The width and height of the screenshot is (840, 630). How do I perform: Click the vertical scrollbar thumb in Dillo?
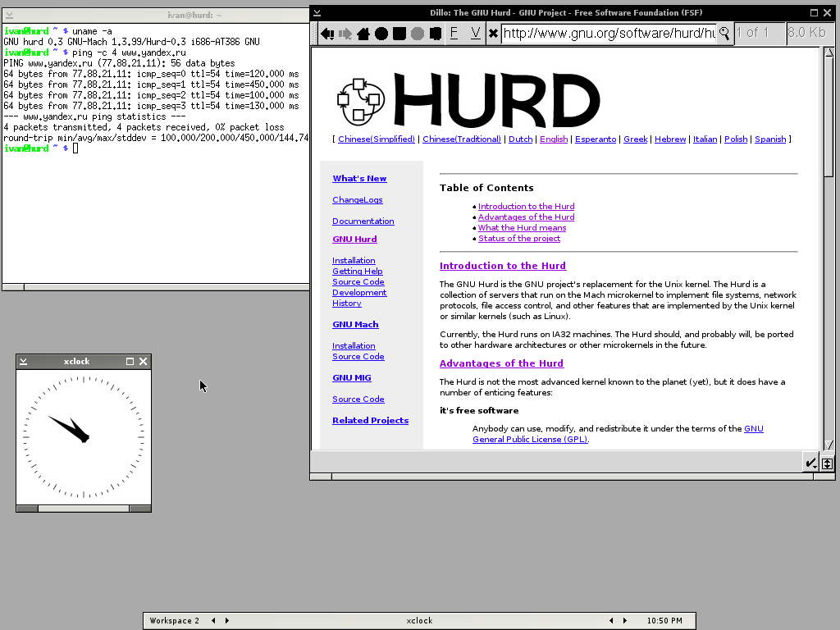[829, 116]
